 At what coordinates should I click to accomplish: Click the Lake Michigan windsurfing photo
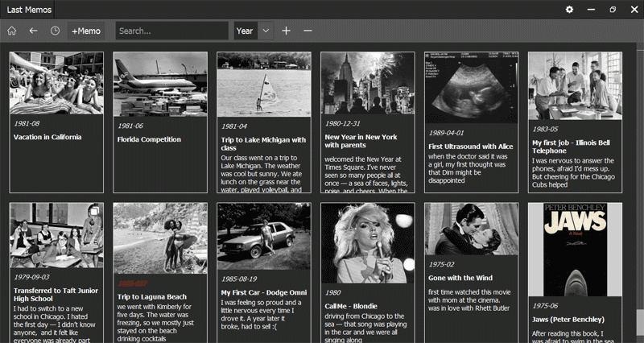coord(263,85)
